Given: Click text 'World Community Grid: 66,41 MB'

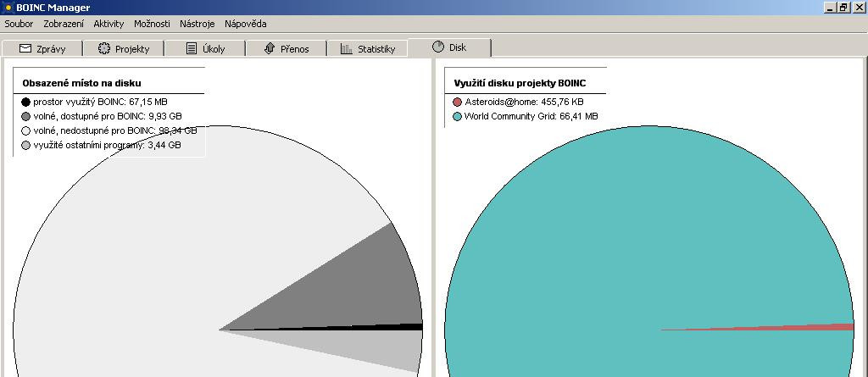Looking at the screenshot, I should click(531, 116).
